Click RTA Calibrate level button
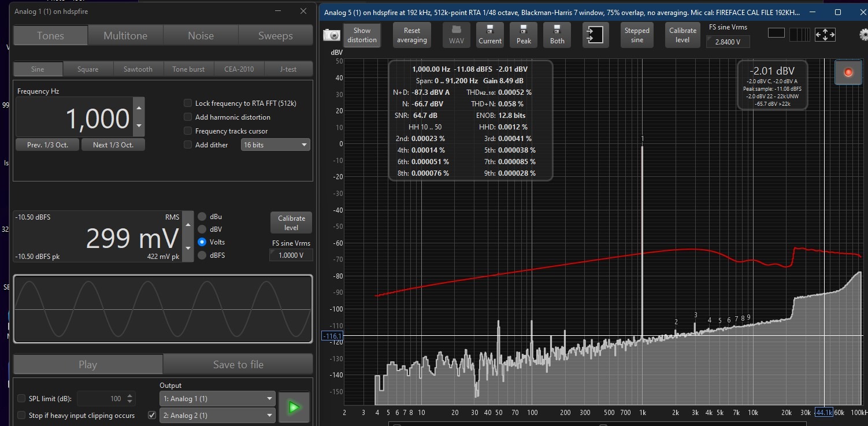 pos(682,35)
